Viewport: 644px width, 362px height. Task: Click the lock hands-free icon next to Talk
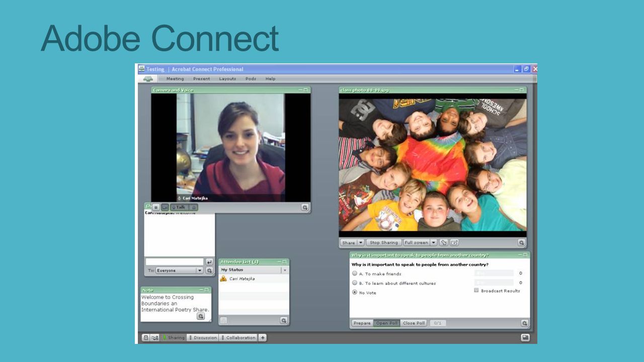click(194, 207)
